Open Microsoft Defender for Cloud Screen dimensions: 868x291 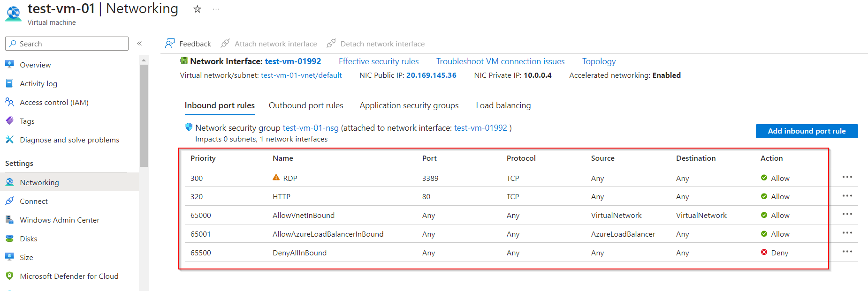[69, 276]
